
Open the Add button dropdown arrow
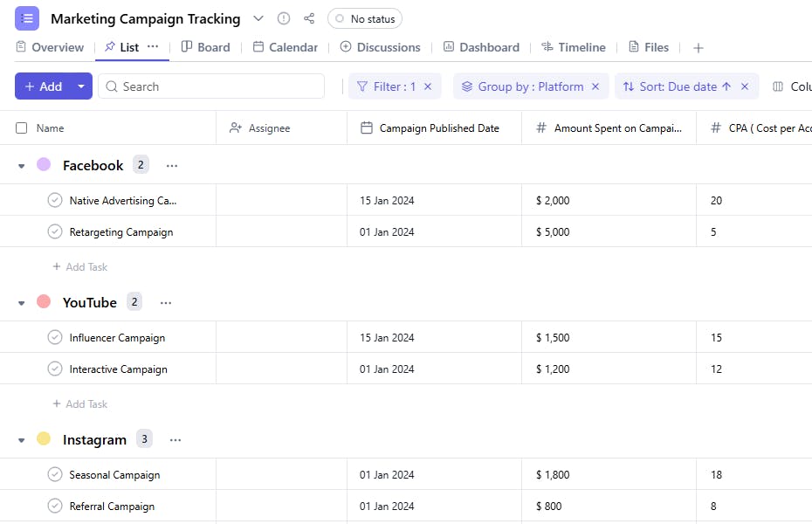[81, 86]
